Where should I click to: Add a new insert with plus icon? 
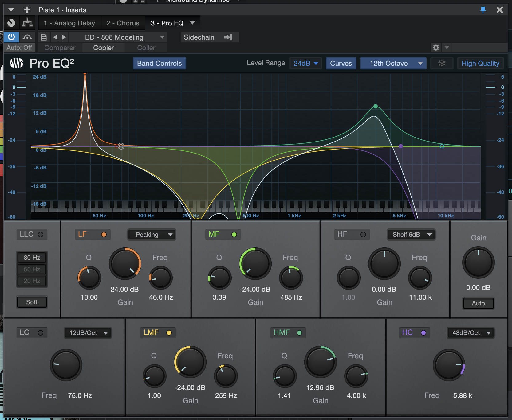point(27,10)
